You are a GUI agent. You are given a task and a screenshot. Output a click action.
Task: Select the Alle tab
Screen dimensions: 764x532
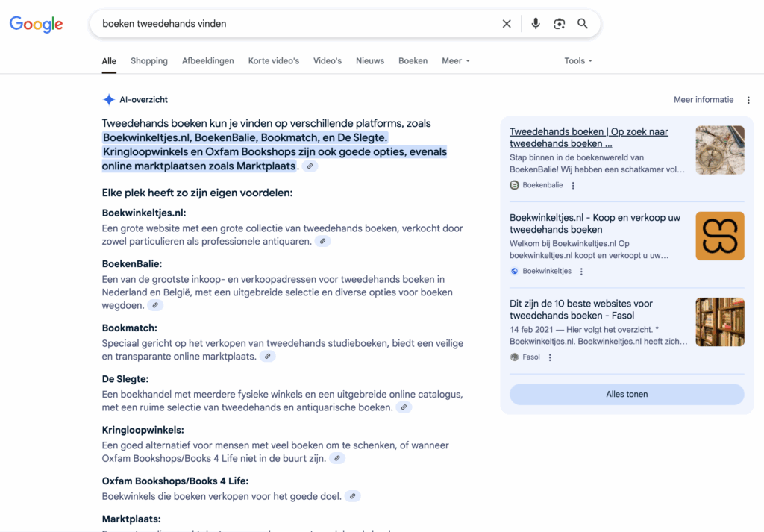coord(109,61)
